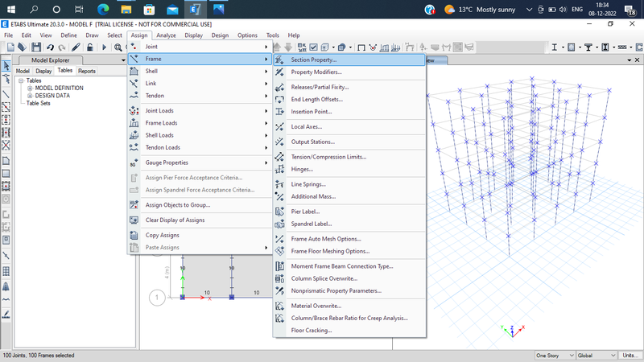Open the One Story dropdown
This screenshot has width=644, height=362.
click(555, 356)
